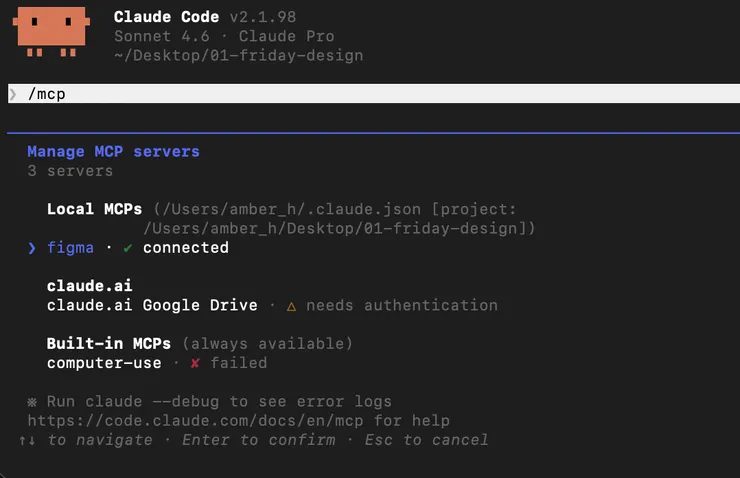This screenshot has height=478, width=740.
Task: Click the claude.ai section header
Action: [x=89, y=286]
